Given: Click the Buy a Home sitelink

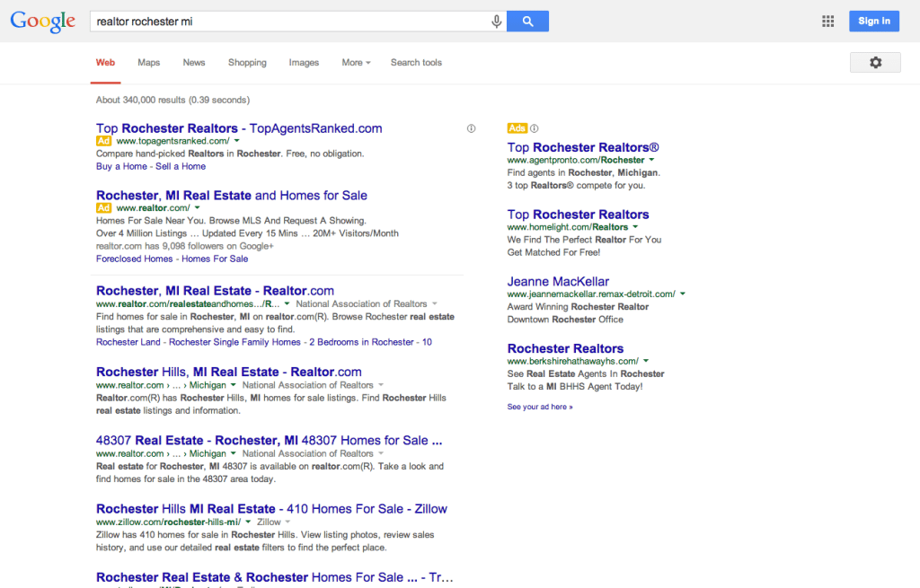Looking at the screenshot, I should (x=121, y=166).
